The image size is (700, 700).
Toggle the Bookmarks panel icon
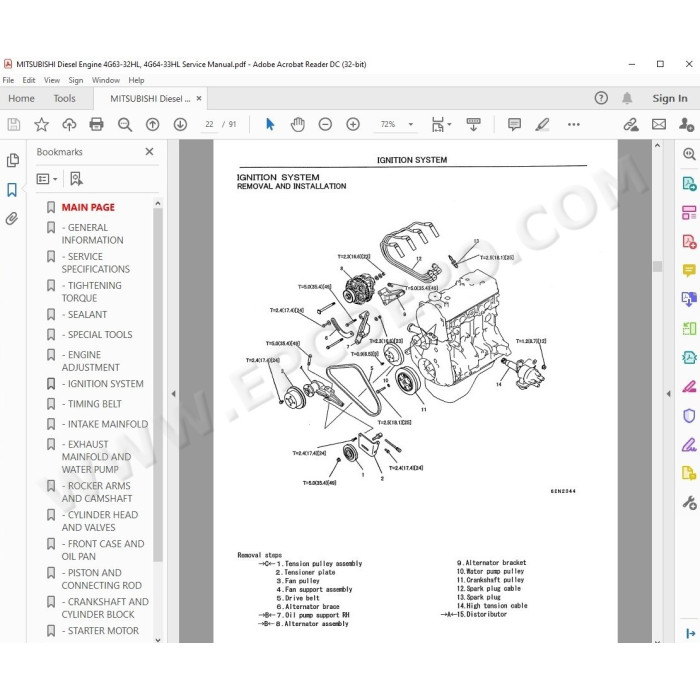tap(12, 190)
